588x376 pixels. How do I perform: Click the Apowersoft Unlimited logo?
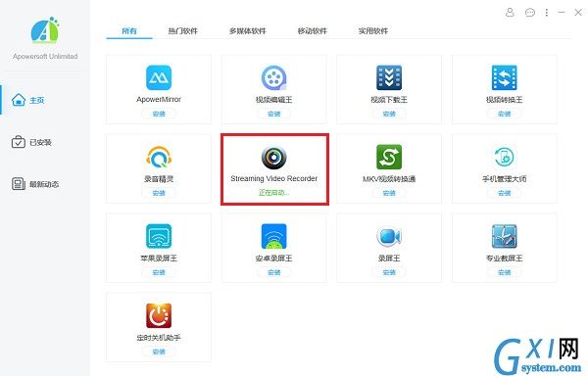pos(45,30)
